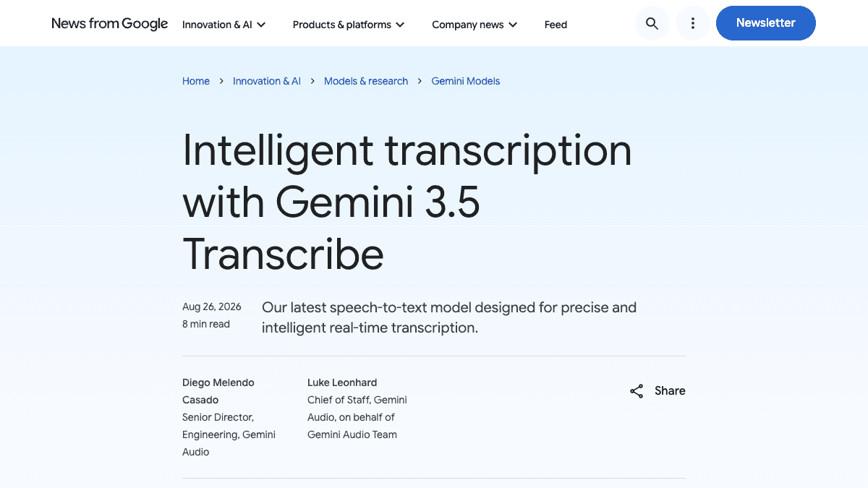The height and width of the screenshot is (488, 868).
Task: Go to the Home breadcrumb link
Action: [196, 81]
